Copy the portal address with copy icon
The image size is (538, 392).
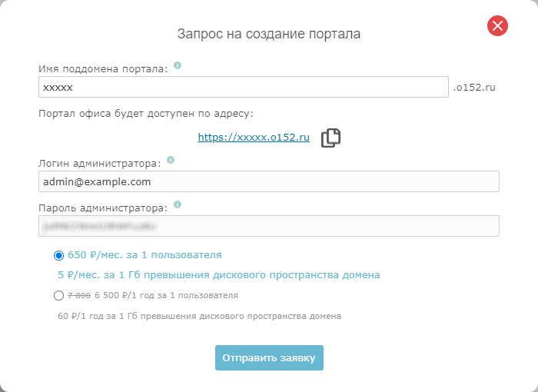(330, 138)
